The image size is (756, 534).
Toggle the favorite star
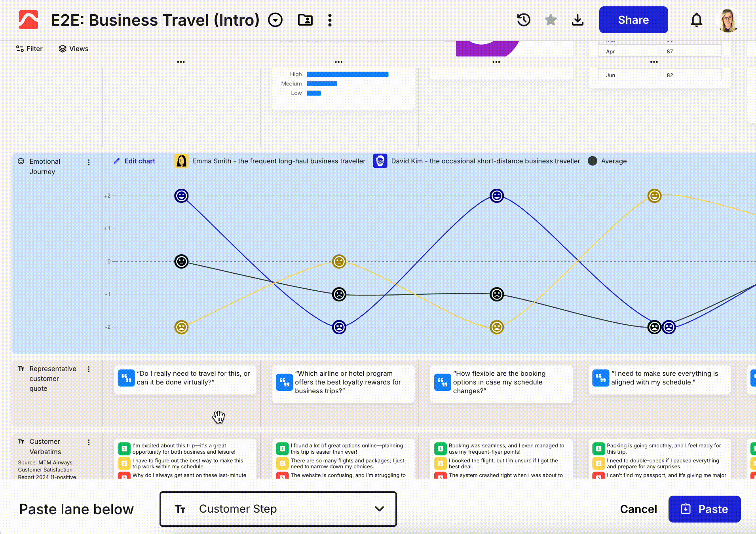tap(551, 20)
